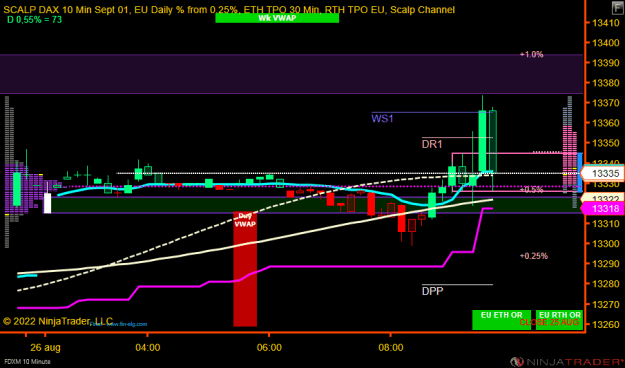Screen dimensions: 625x368
Task: Click the EU ETH OR green box
Action: click(x=501, y=320)
